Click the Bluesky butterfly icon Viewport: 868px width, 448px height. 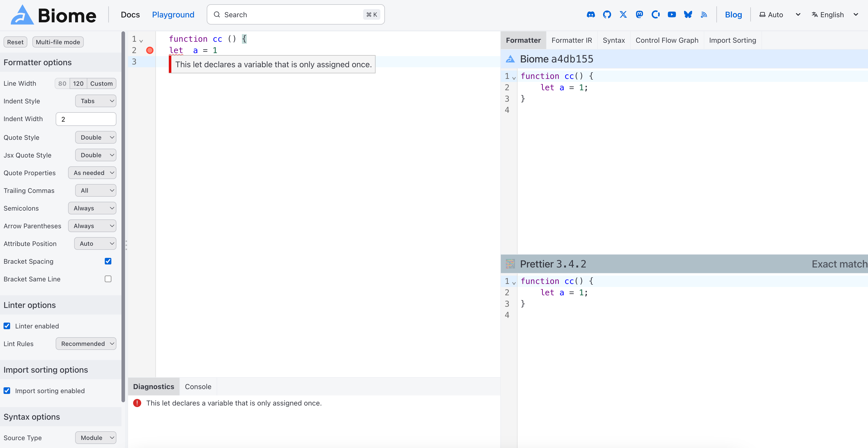[688, 14]
